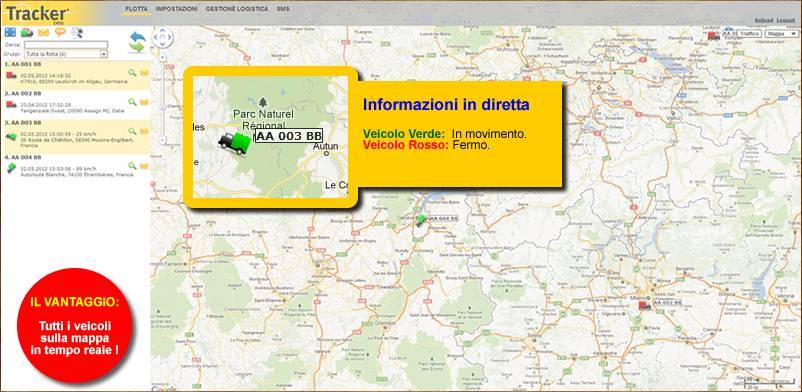Click the green forward arrow icon
Screen dimensions: 802x392
(137, 48)
